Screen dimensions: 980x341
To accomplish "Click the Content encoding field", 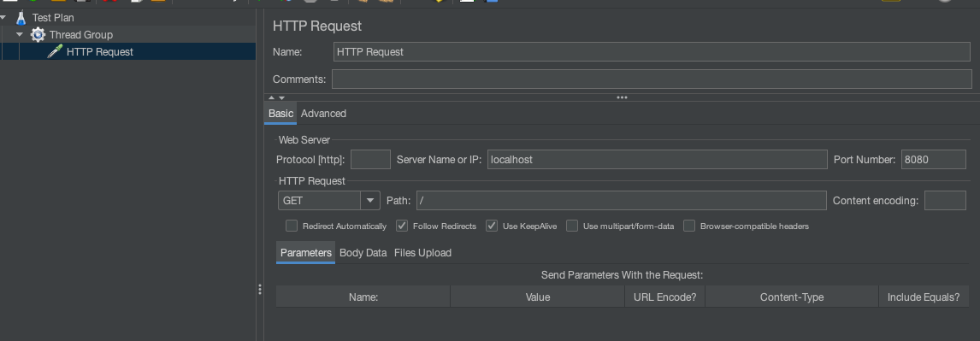I will click(x=945, y=201).
